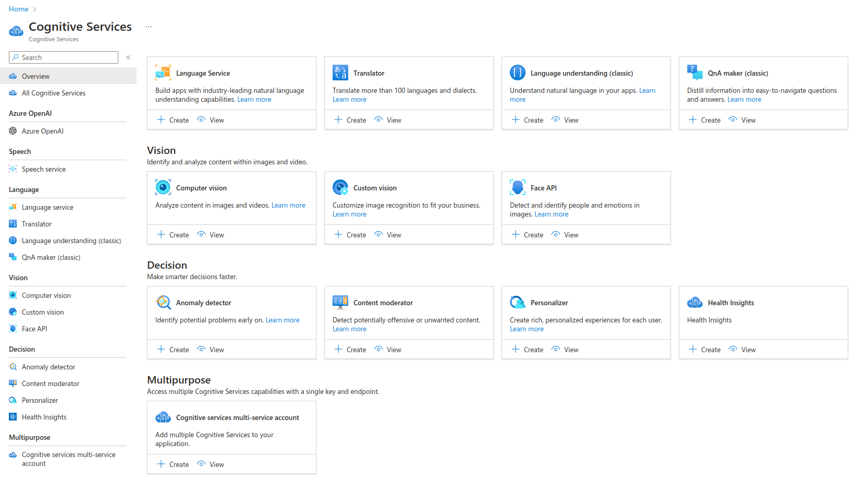Open Learn more for Translator
Viewport: 868px width, 492px height.
coord(349,100)
